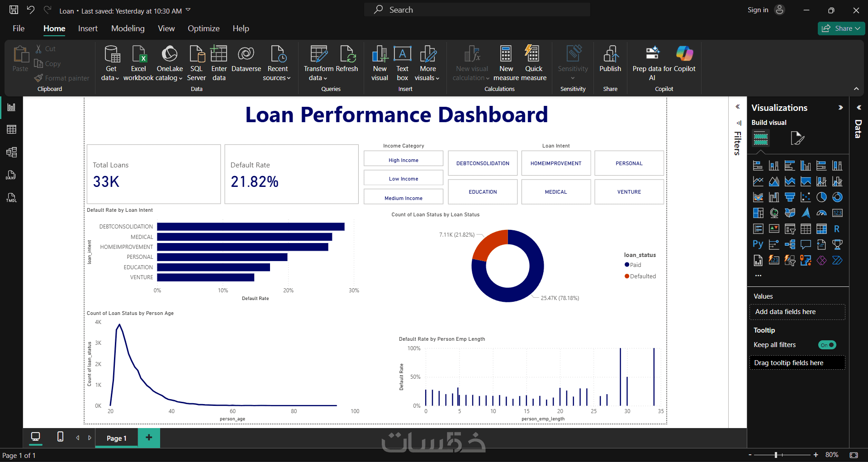Viewport: 868px width, 462px height.
Task: Open the DAX query view
Action: coord(11,175)
